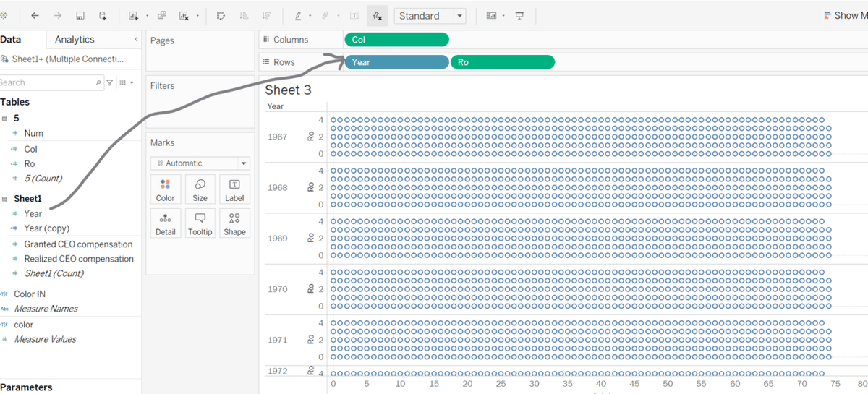The width and height of the screenshot is (868, 394).
Task: Click the Duplicate worksheet icon
Action: tap(161, 15)
